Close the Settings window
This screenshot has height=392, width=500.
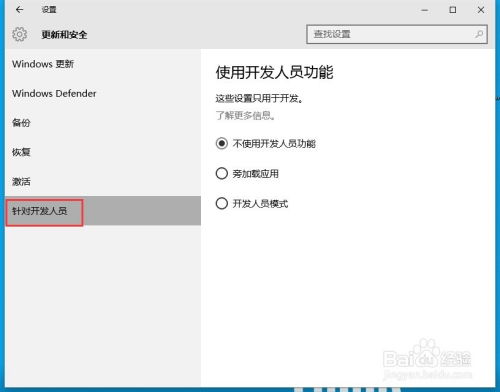[481, 10]
